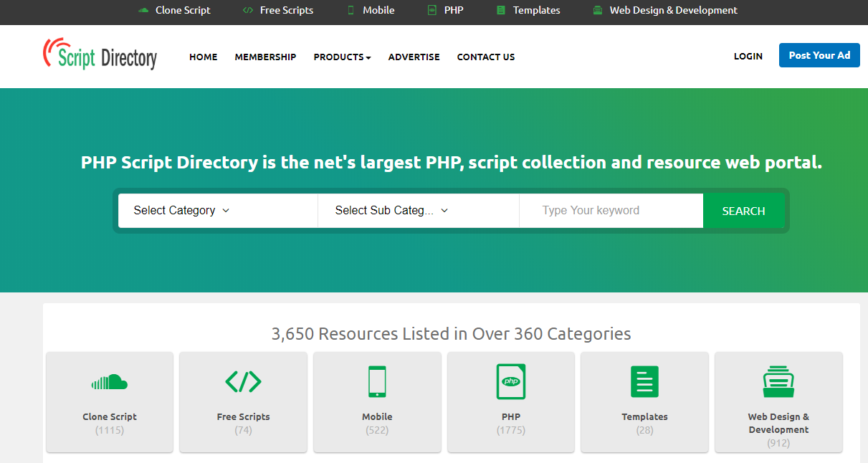Select the Web Design & Development printer icon
Screen dimensions: 868x463
pos(778,381)
